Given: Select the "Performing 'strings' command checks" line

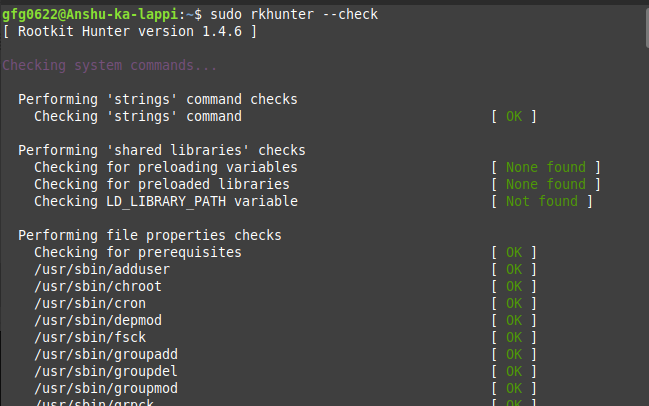Looking at the screenshot, I should (158, 100).
